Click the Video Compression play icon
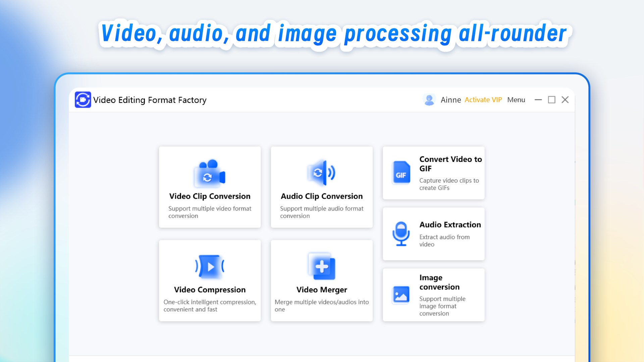The height and width of the screenshot is (362, 644). pos(210,267)
